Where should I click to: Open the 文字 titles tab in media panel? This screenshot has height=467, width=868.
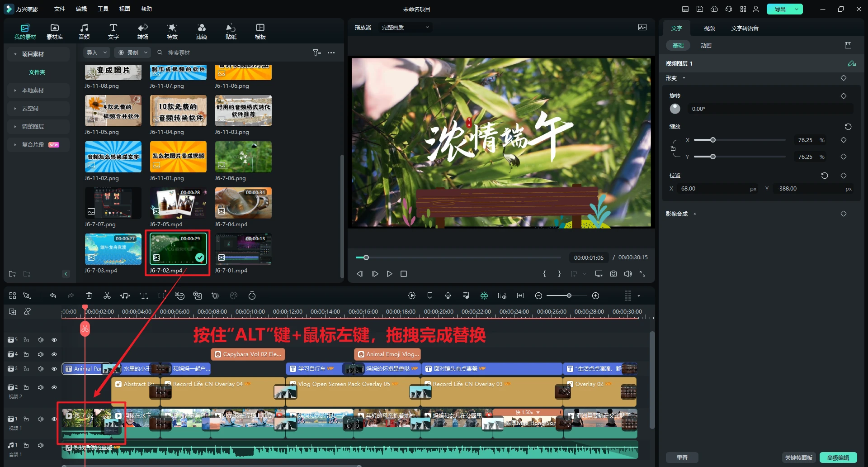coord(113,31)
